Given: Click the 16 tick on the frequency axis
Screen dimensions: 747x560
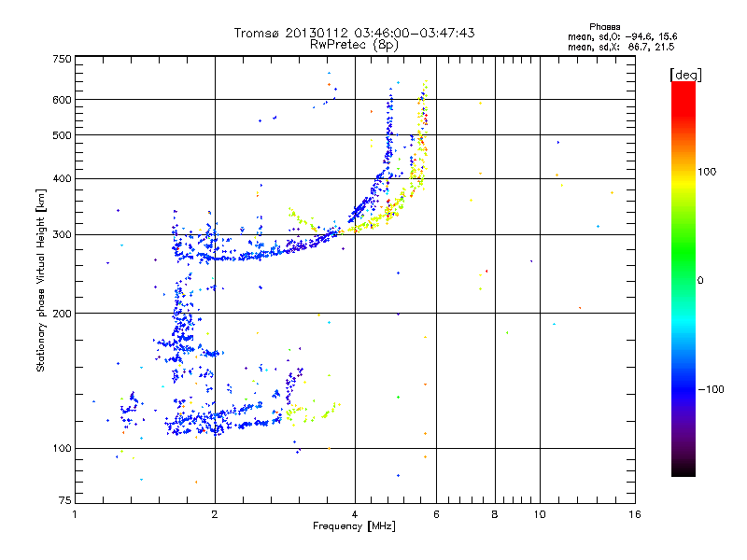Looking at the screenshot, I should [x=634, y=514].
